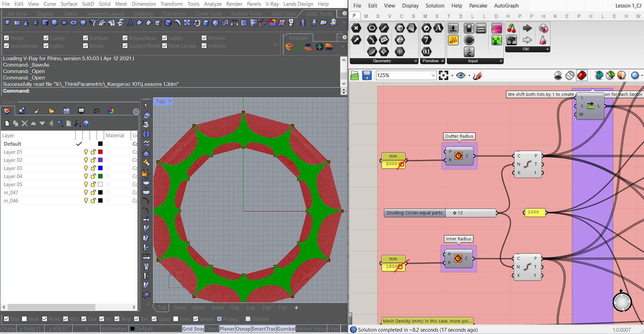Toggle Osnap in status bar
Viewport: 644px width, 334px height.
click(243, 329)
